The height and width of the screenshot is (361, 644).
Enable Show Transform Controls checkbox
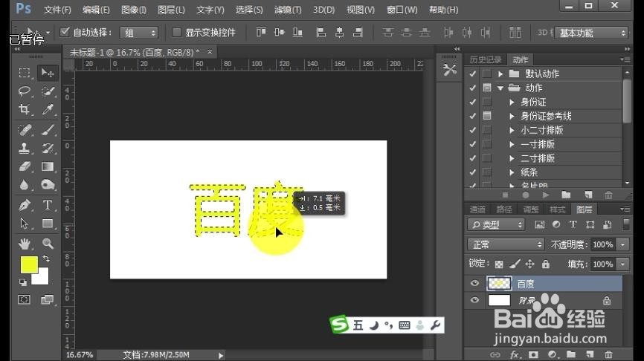[176, 32]
